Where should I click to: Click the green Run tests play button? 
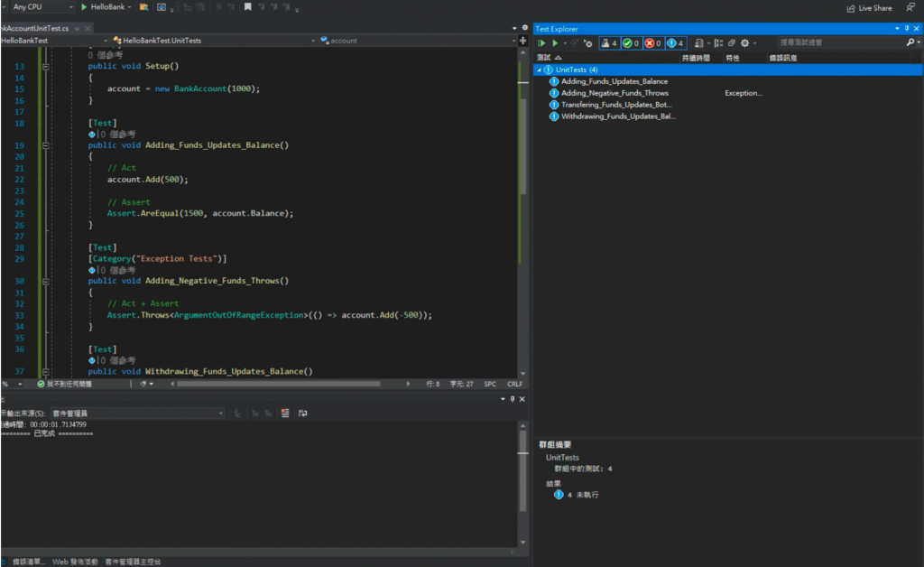[x=555, y=43]
